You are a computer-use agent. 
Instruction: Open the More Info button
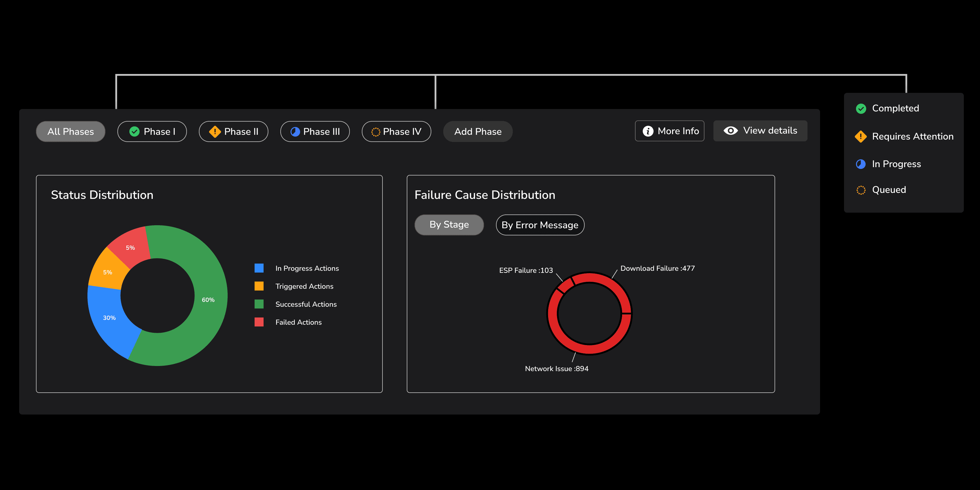click(x=670, y=131)
